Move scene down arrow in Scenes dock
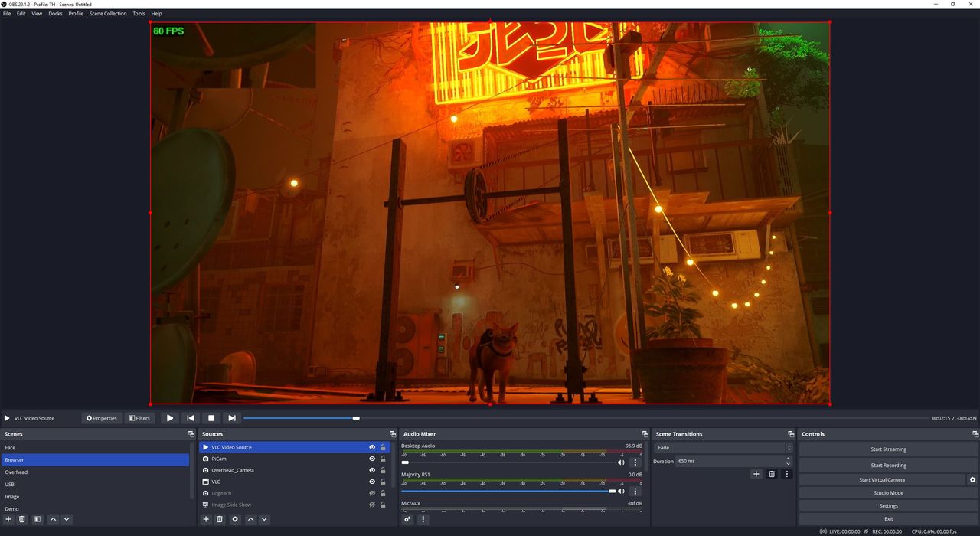 (67, 519)
